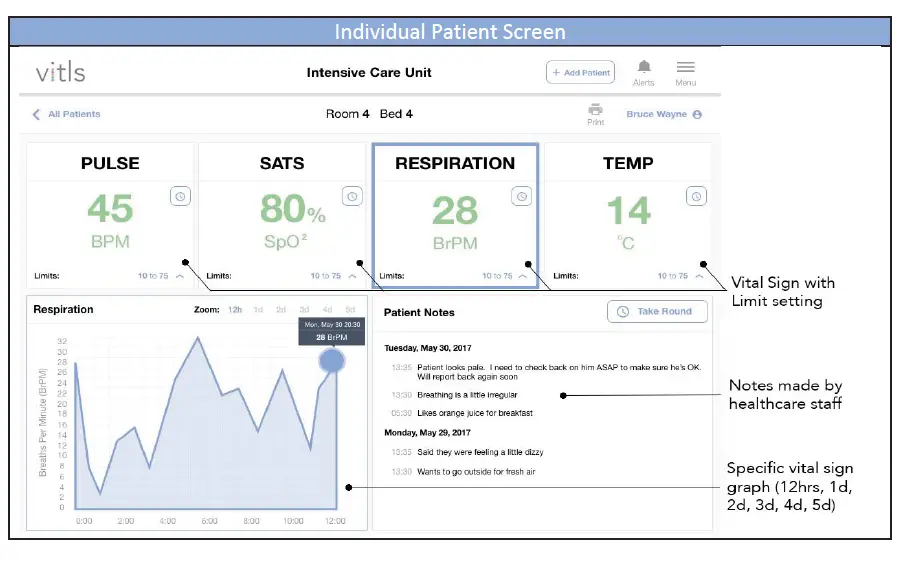Set graph zoom to 4d
905x561 pixels.
tap(327, 309)
